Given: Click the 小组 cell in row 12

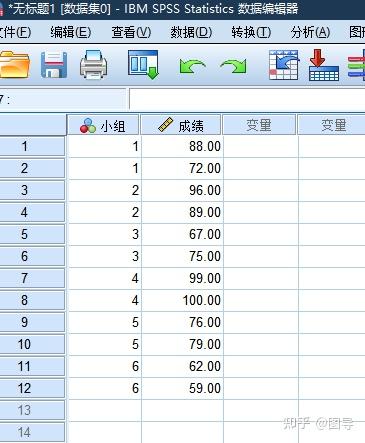Looking at the screenshot, I should point(104,388).
